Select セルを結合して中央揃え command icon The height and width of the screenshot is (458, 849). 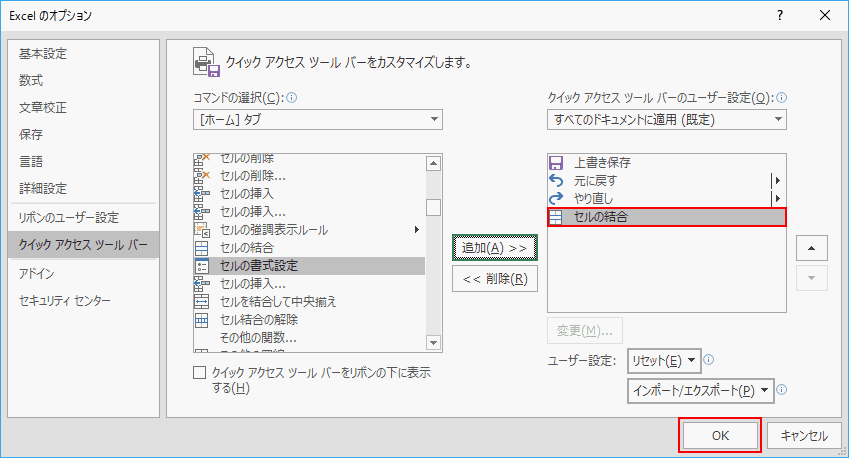point(201,302)
